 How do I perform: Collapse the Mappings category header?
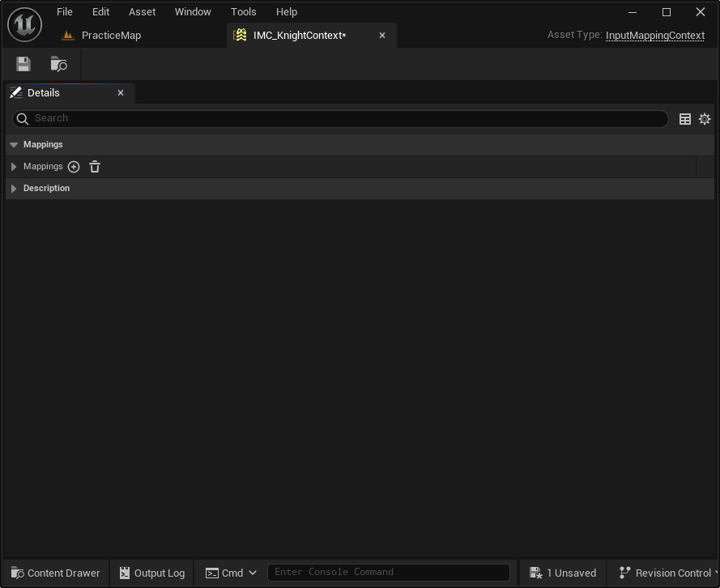(14, 145)
